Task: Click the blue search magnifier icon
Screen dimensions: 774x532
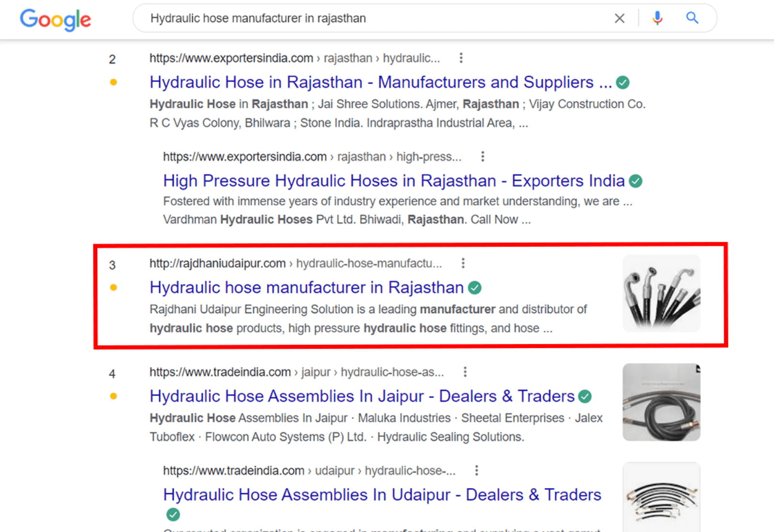Action: pyautogui.click(x=692, y=18)
